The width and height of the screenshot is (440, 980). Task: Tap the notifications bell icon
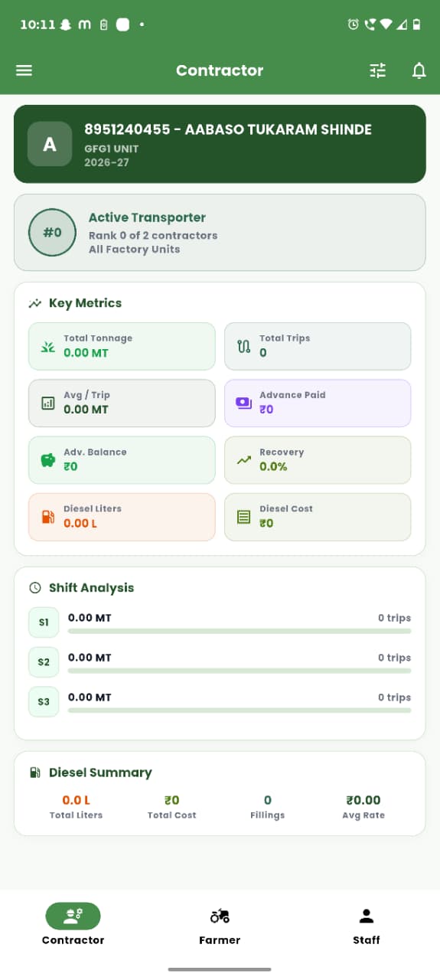[x=419, y=71]
